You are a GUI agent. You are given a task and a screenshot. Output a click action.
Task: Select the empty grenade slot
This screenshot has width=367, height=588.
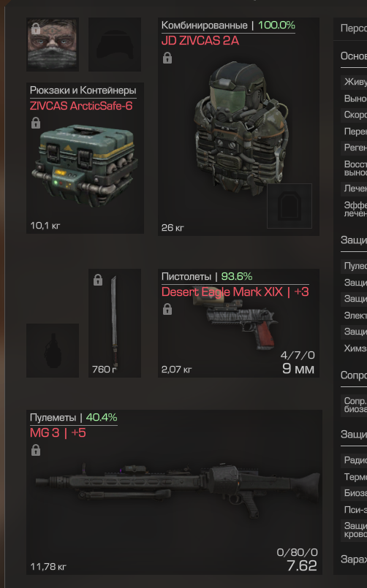coord(53,351)
